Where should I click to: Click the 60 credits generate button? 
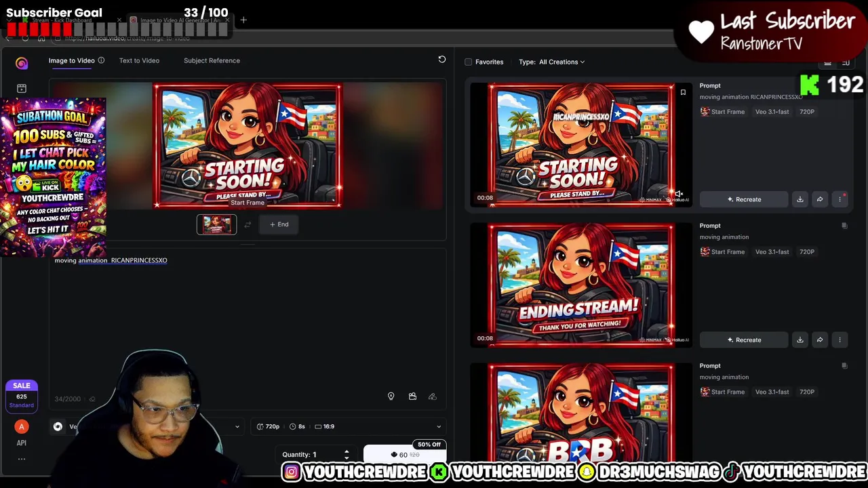click(x=405, y=455)
